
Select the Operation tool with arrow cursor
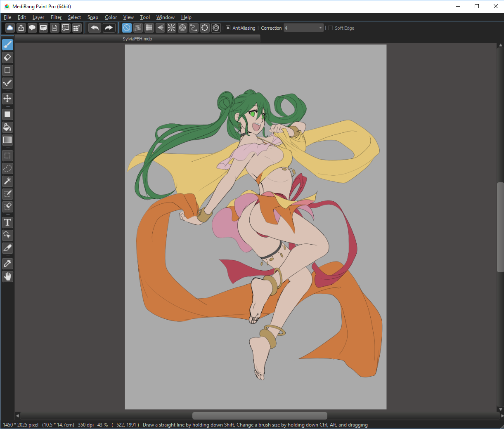[x=7, y=235]
